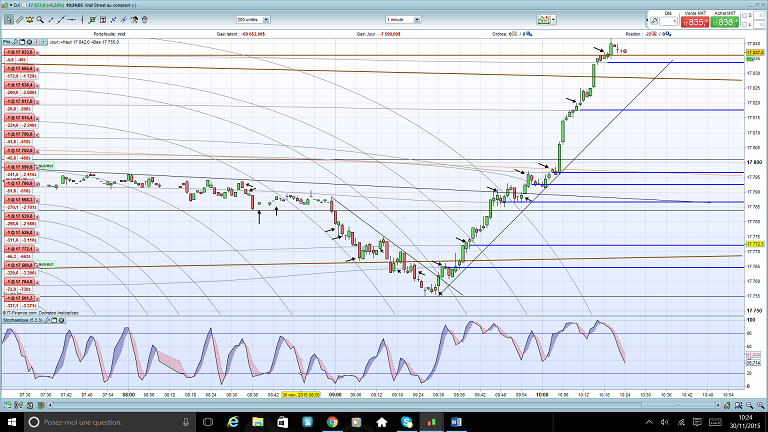This screenshot has height=432, width=768.
Task: Tick the S checkbox near buy button
Action: tap(744, 16)
